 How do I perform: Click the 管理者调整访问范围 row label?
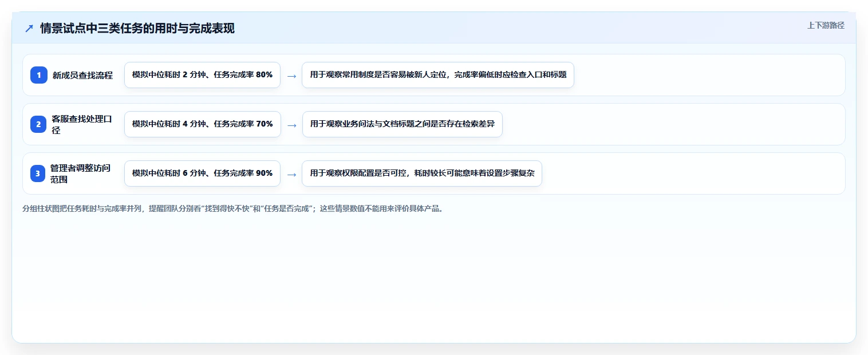pyautogui.click(x=81, y=173)
